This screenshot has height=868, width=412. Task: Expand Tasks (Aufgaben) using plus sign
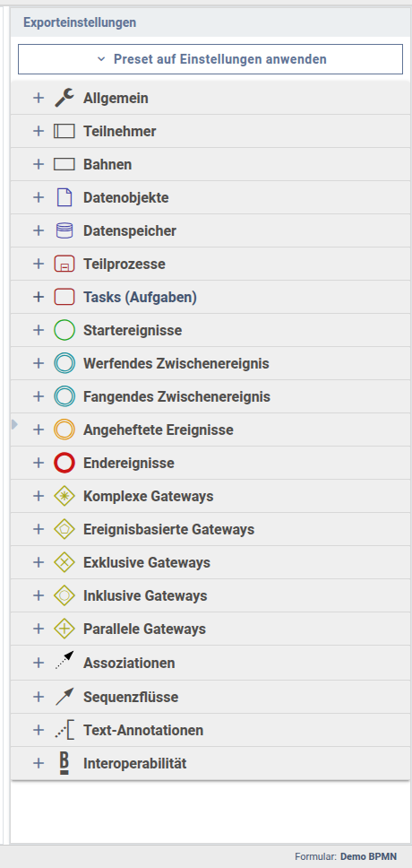point(39,298)
